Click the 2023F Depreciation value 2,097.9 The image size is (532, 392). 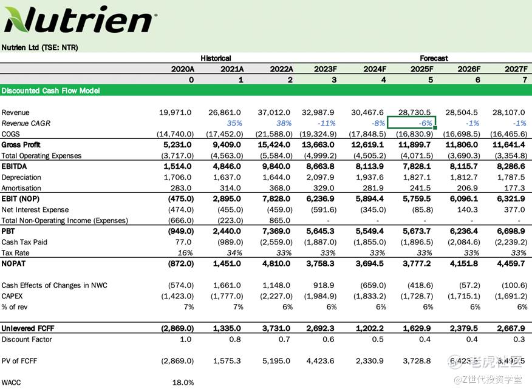[320, 177]
